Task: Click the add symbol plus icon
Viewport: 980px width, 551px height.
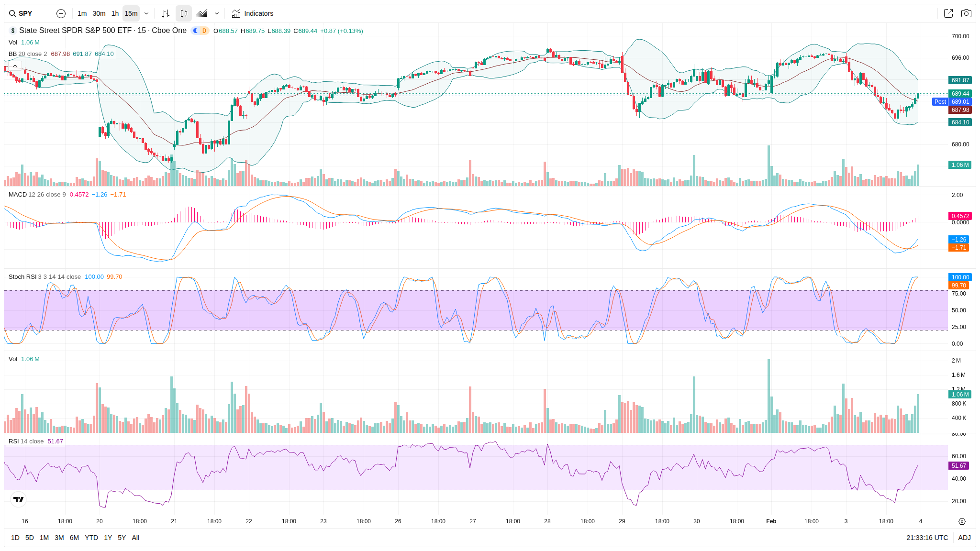Action: pyautogui.click(x=61, y=13)
